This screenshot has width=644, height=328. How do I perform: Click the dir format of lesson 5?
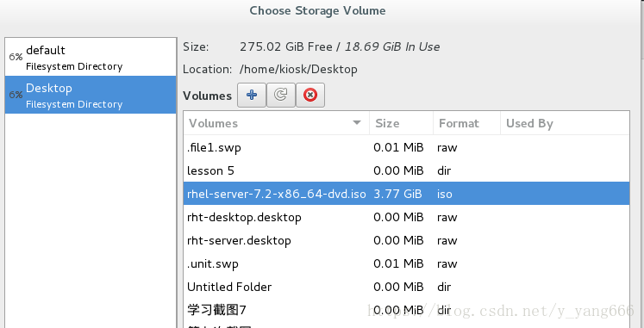[444, 170]
